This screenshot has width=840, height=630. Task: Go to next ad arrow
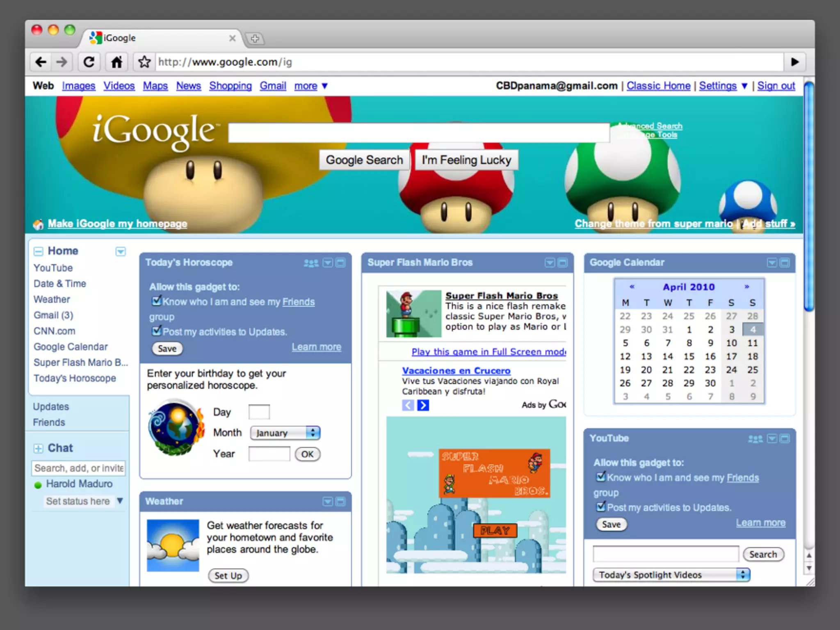tap(423, 405)
